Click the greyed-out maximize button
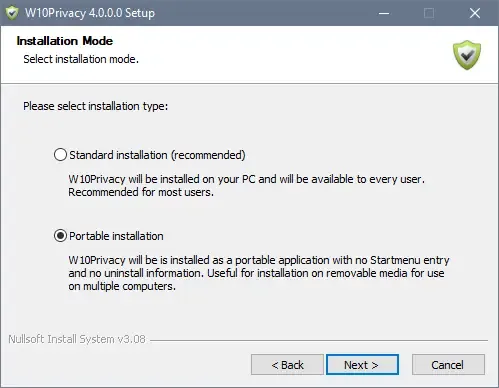 429,13
